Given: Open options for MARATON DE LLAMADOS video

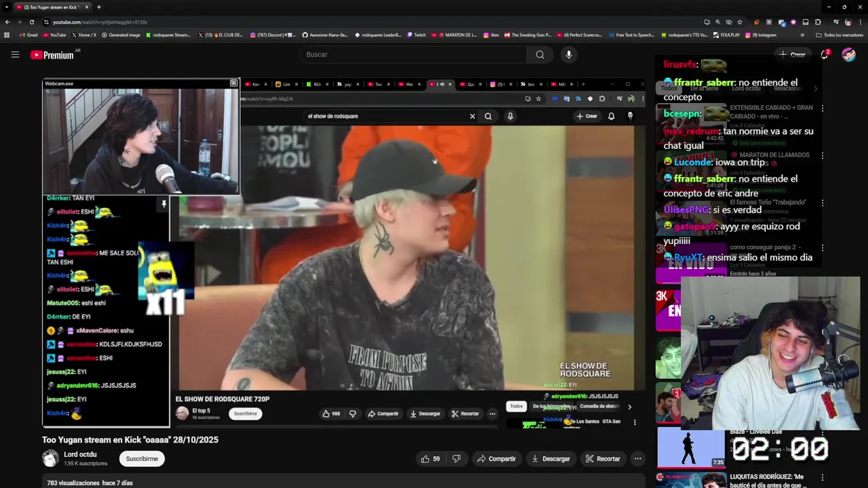Looking at the screenshot, I should coord(823,155).
